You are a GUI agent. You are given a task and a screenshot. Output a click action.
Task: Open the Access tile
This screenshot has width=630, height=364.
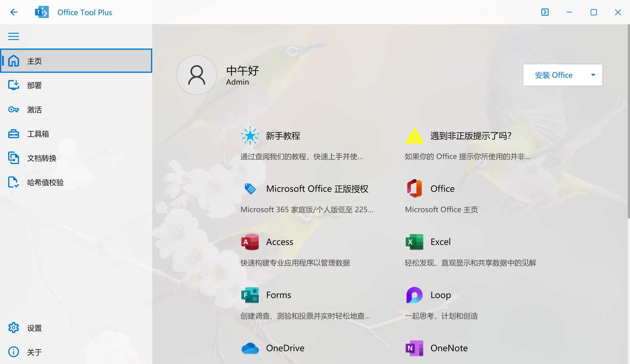pyautogui.click(x=279, y=242)
